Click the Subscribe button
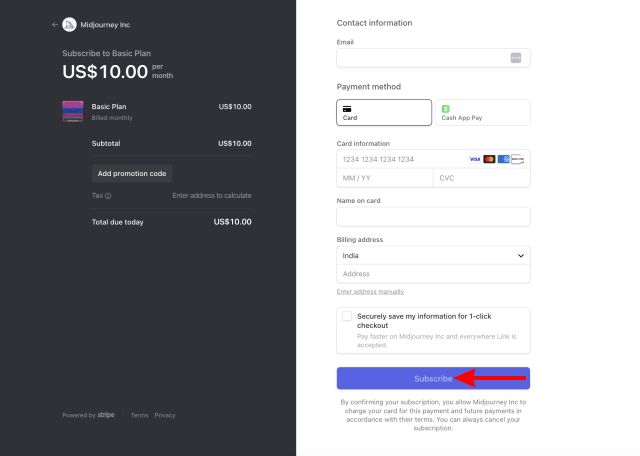The width and height of the screenshot is (640, 456). (x=433, y=378)
